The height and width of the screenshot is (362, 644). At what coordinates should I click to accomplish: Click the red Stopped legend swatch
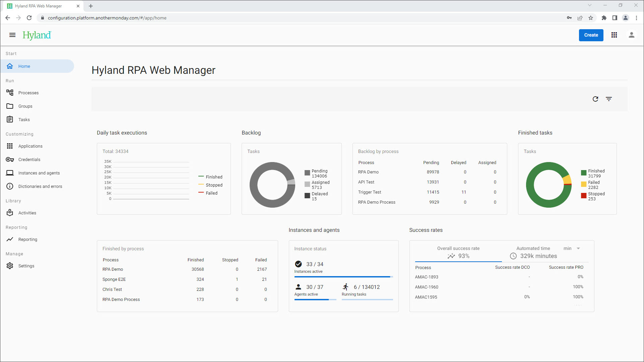tap(583, 196)
